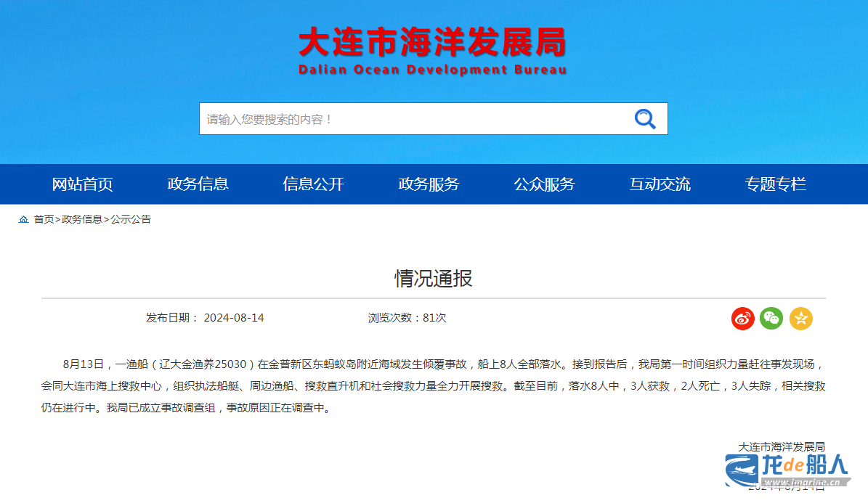This screenshot has width=868, height=503.
Task: Click the home icon in breadcrumb
Action: [x=24, y=219]
